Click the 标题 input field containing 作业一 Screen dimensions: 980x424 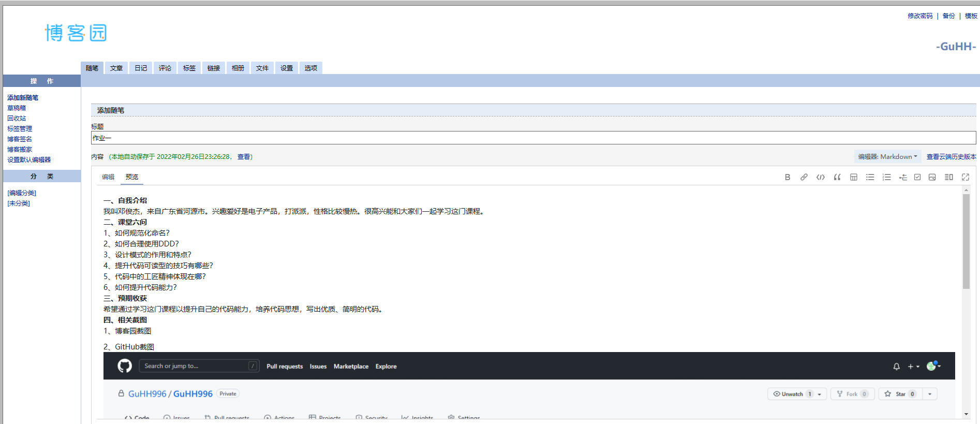pos(533,138)
